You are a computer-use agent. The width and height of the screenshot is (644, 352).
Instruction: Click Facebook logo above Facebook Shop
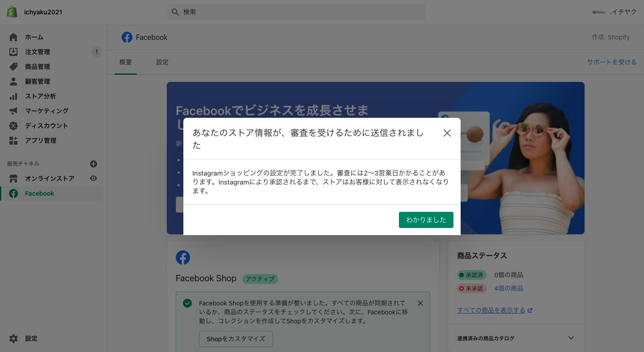coord(183,258)
